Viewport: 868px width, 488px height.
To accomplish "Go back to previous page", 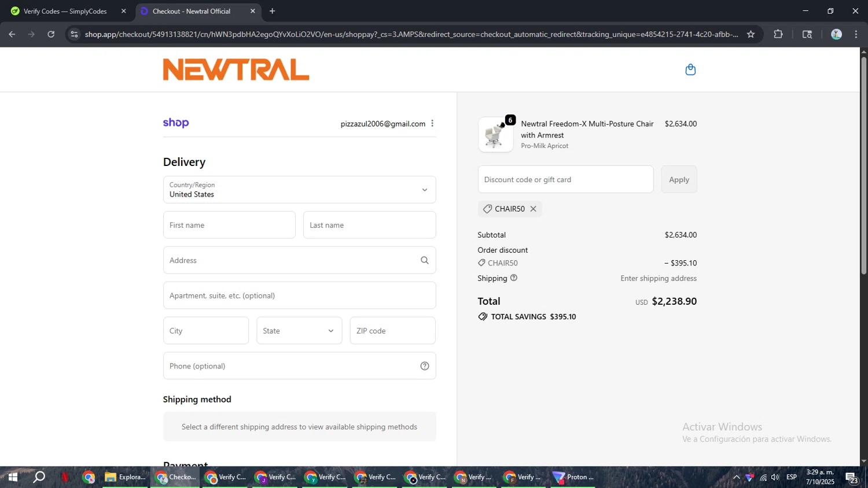I will [12, 34].
